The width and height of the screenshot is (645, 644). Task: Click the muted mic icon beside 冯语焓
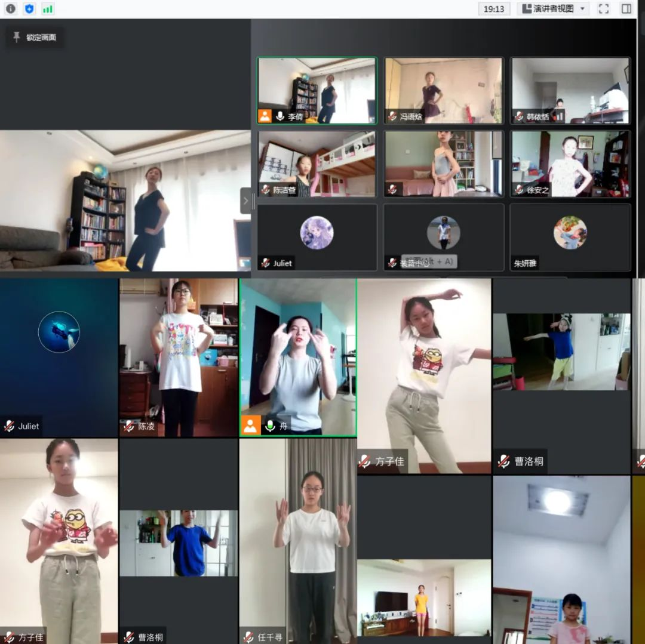click(392, 116)
